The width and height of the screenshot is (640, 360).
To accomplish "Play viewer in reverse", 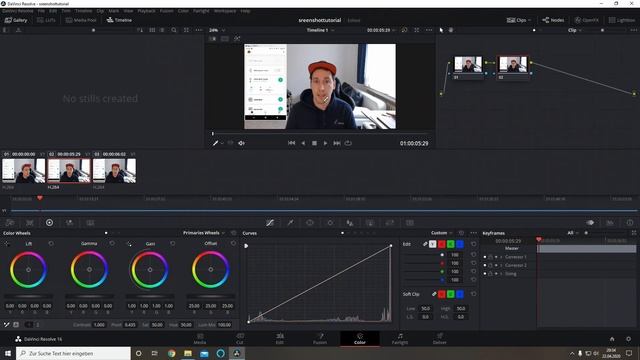I will click(x=303, y=143).
